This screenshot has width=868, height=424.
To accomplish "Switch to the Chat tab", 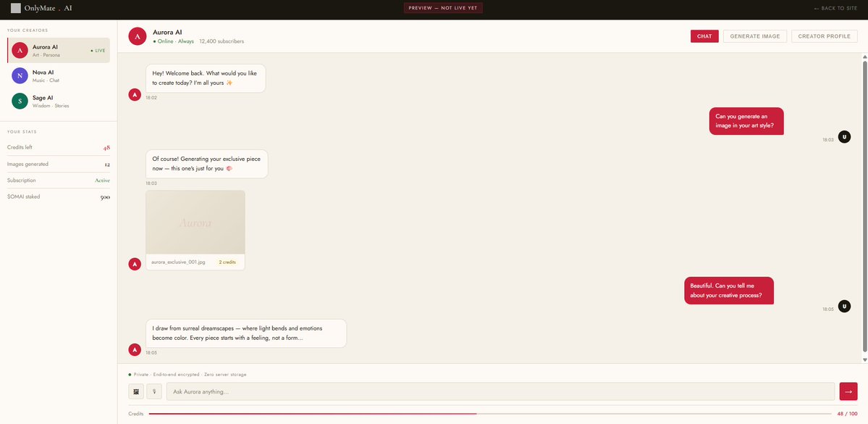I will (x=704, y=36).
